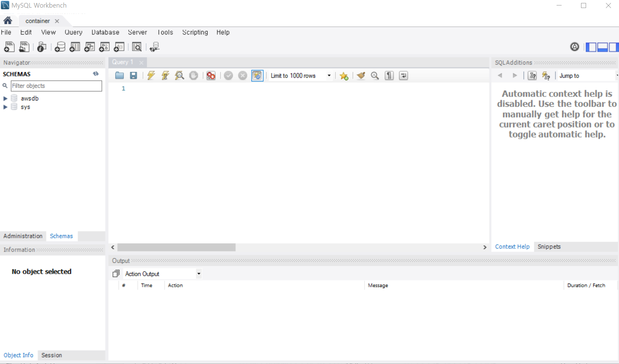Open the Database menu
The width and height of the screenshot is (619, 364).
point(105,32)
